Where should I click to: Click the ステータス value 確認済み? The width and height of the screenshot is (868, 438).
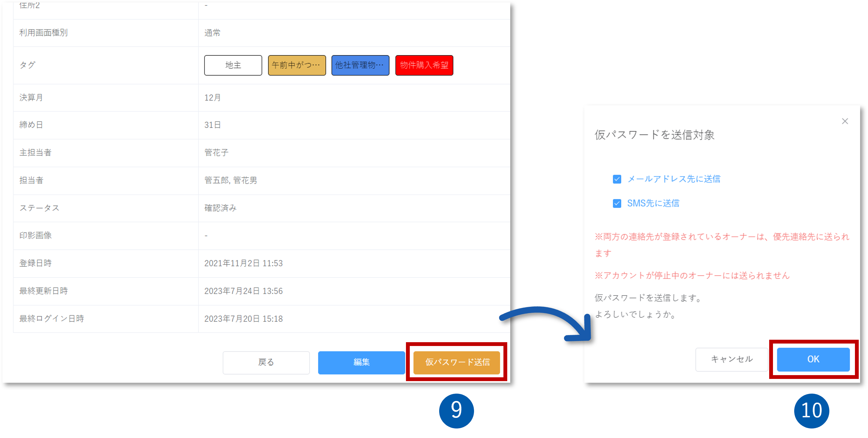(220, 208)
